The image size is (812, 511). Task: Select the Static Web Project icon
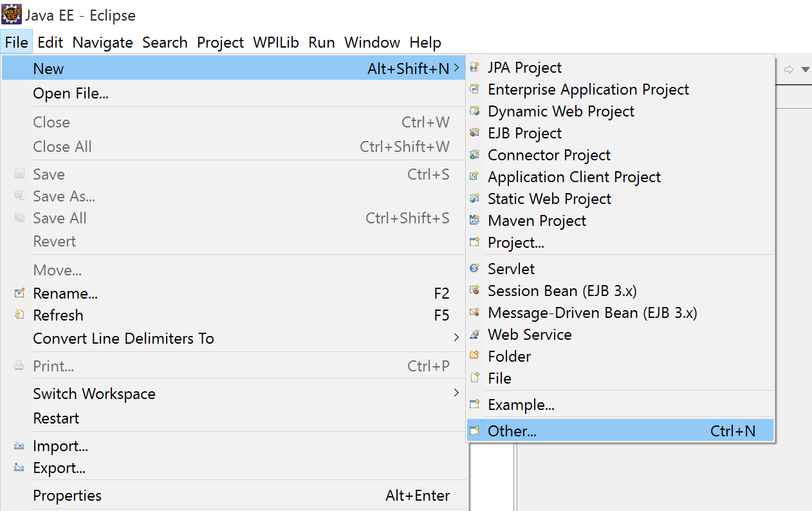[x=475, y=198]
